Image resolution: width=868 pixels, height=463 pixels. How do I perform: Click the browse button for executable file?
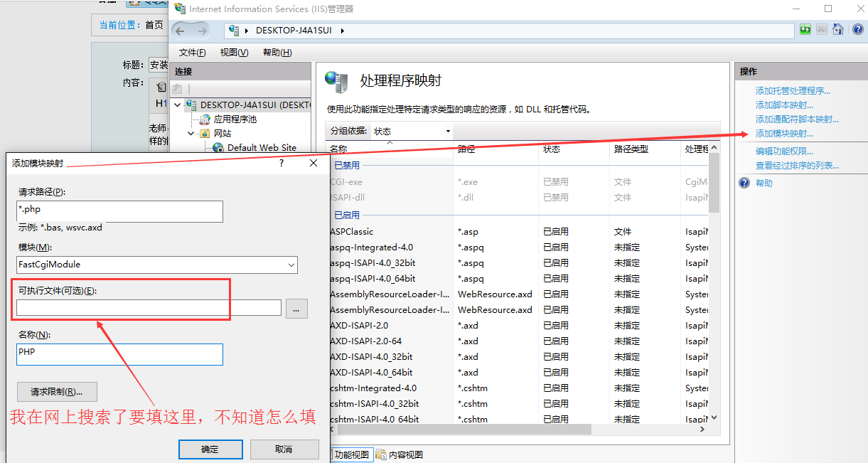click(296, 309)
